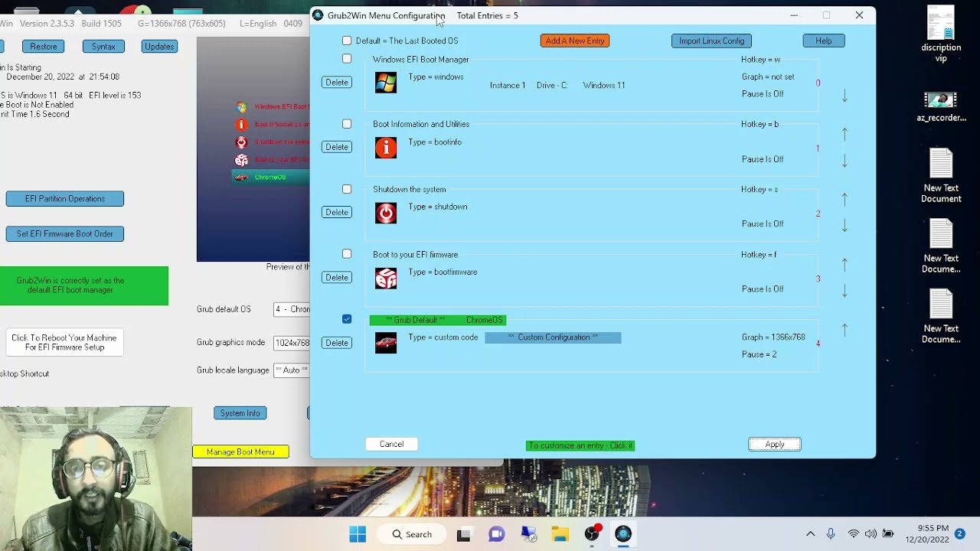Move Boot Information and Utilities entry down
980x551 pixels.
pos(844,161)
